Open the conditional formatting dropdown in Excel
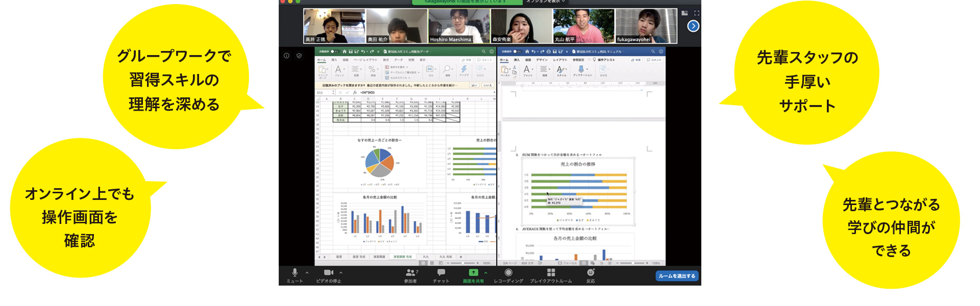This screenshot has height=306, width=980. (397, 67)
